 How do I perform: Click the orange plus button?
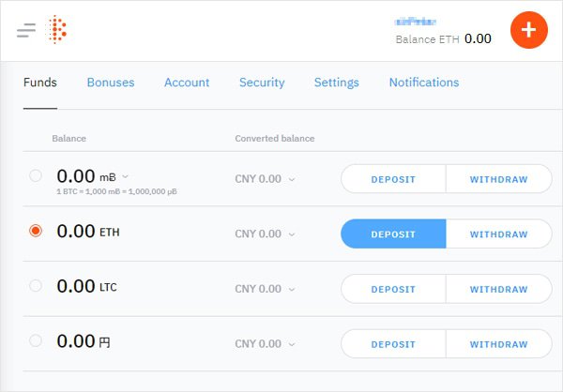(x=529, y=30)
